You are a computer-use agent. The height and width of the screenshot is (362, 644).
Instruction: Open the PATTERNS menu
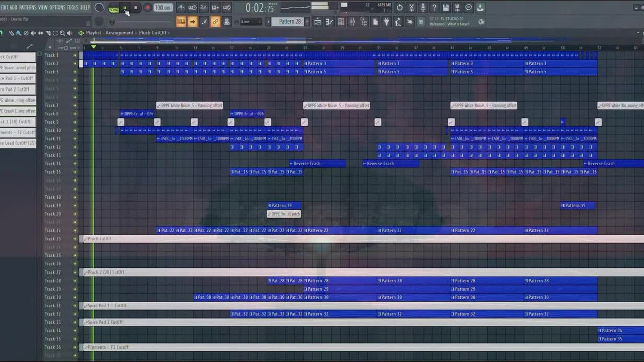point(28,7)
